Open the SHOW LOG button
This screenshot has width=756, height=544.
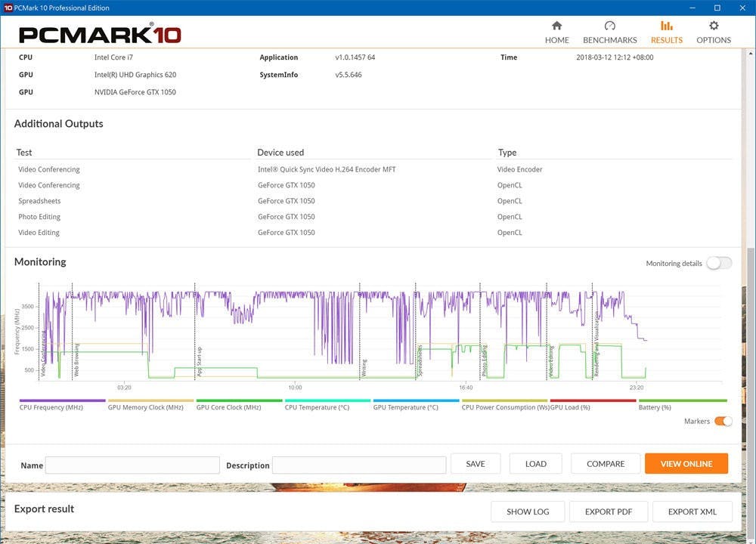click(x=528, y=512)
